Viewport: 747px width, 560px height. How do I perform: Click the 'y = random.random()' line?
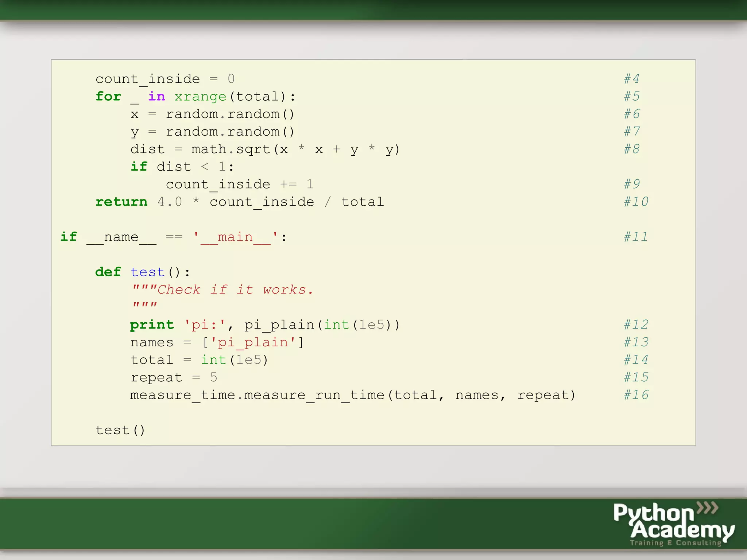tap(212, 132)
